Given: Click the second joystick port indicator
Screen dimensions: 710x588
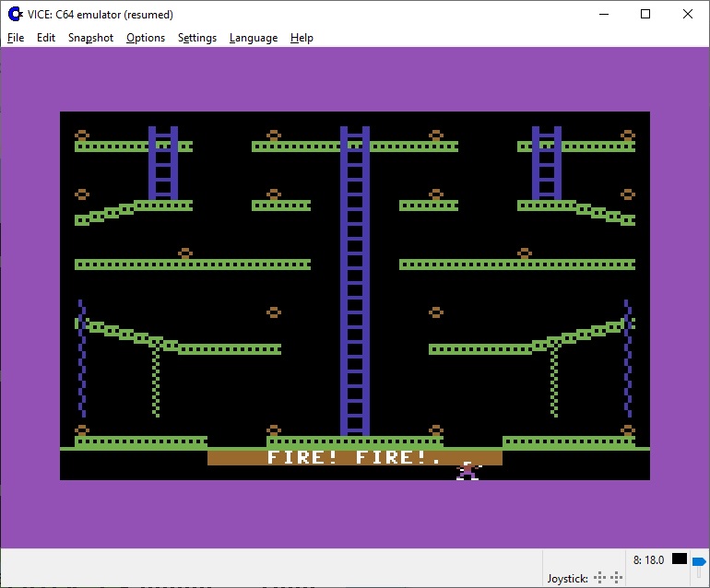Looking at the screenshot, I should click(x=616, y=578).
